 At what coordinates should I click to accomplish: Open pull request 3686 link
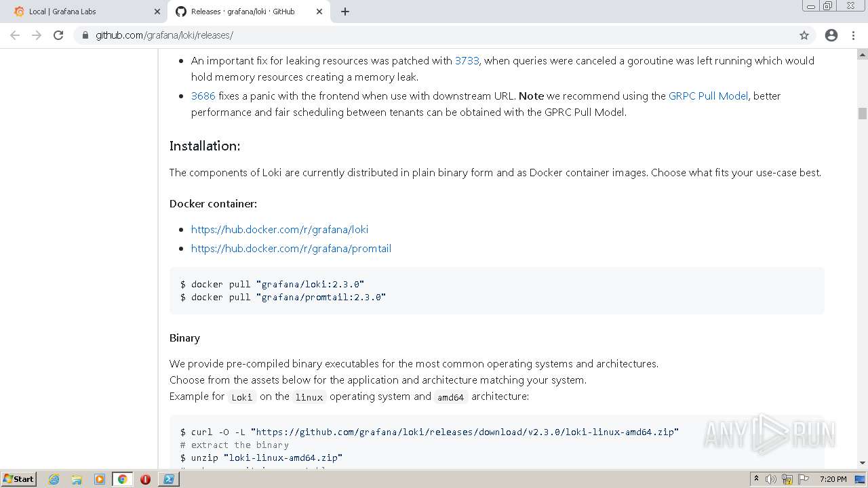[x=203, y=96]
